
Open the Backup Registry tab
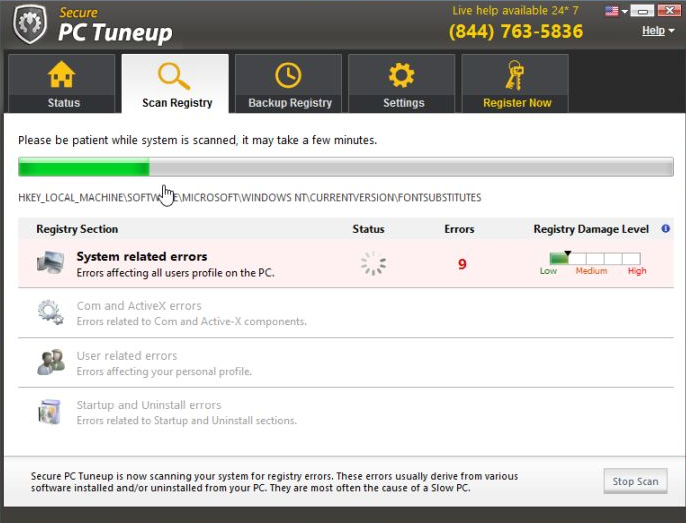tap(288, 84)
